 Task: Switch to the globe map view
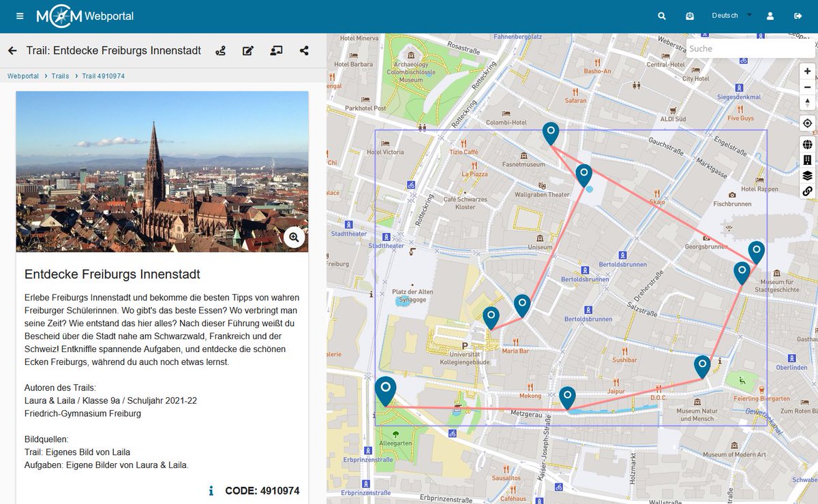point(807,144)
